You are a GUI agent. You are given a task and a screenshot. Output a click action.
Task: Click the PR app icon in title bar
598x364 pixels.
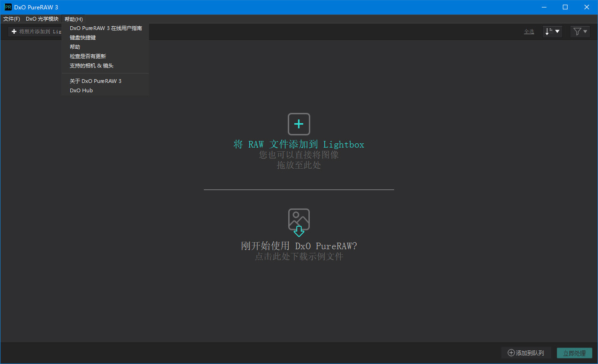pos(8,7)
